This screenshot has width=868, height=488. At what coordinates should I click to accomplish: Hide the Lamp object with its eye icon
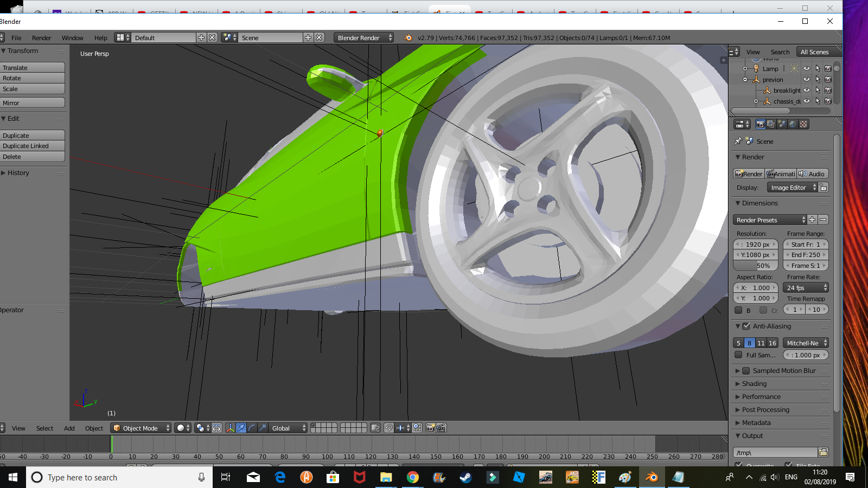pyautogui.click(x=807, y=68)
